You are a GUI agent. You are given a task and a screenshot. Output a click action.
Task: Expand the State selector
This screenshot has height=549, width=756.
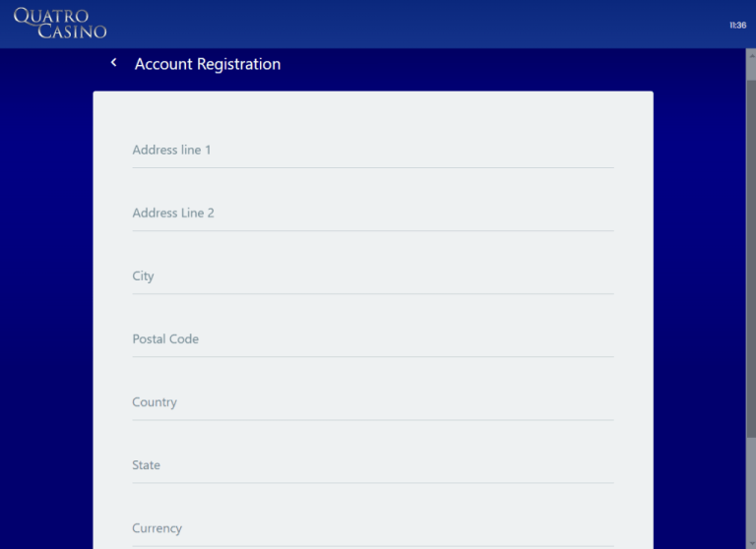pyautogui.click(x=372, y=465)
